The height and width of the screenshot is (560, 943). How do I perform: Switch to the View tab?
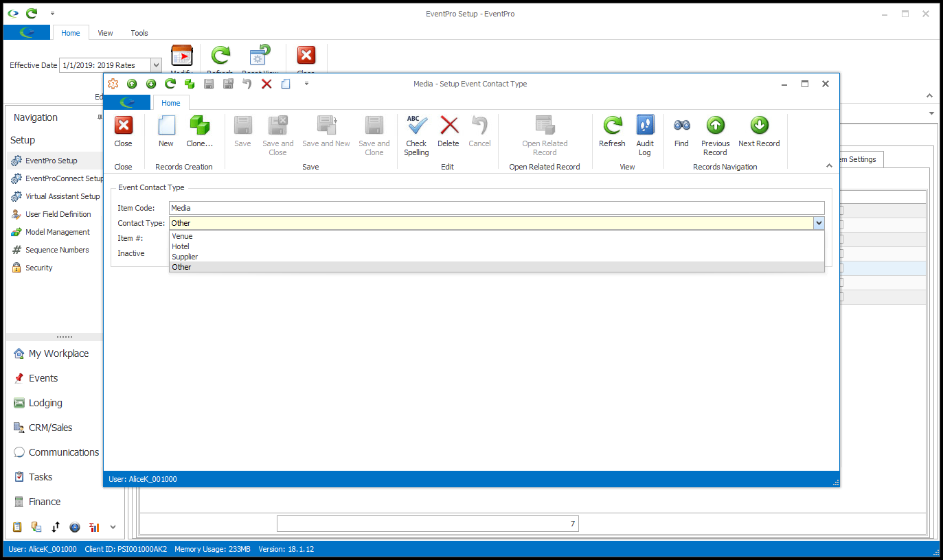pyautogui.click(x=105, y=33)
